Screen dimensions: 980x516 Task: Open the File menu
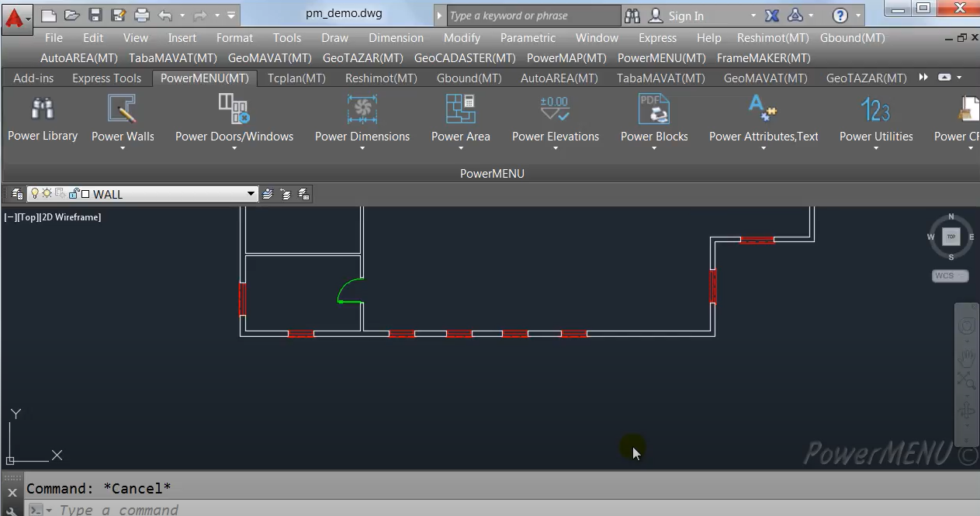tap(54, 37)
